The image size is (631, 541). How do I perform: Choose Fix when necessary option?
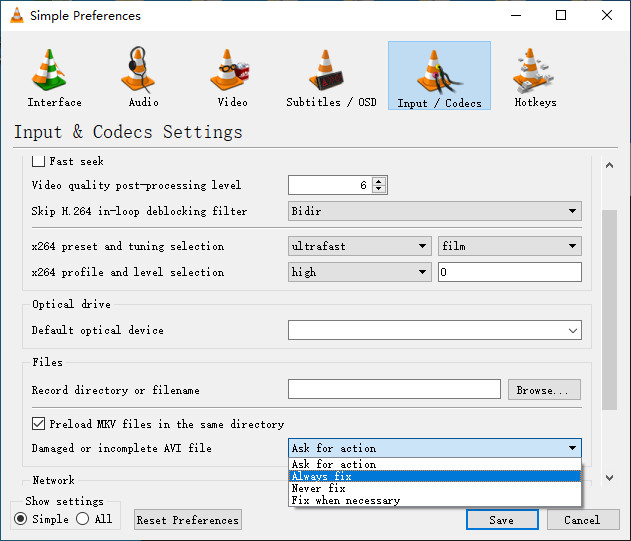tap(435, 500)
